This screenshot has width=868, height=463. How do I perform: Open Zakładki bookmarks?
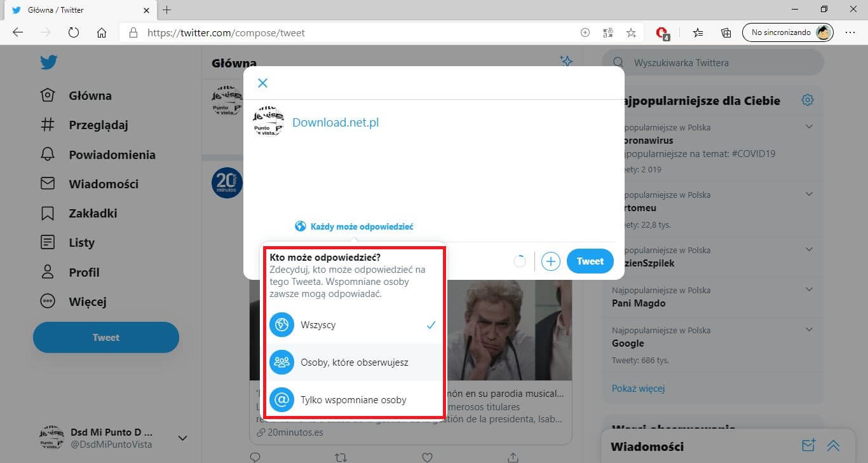click(79, 213)
